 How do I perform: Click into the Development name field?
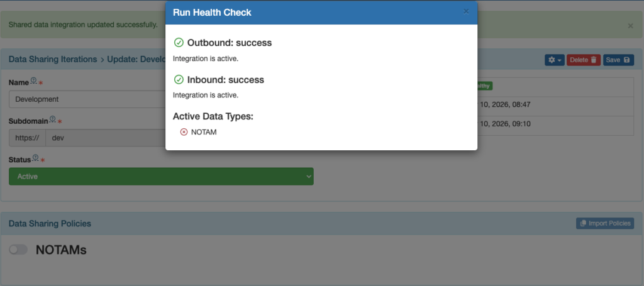[x=87, y=99]
